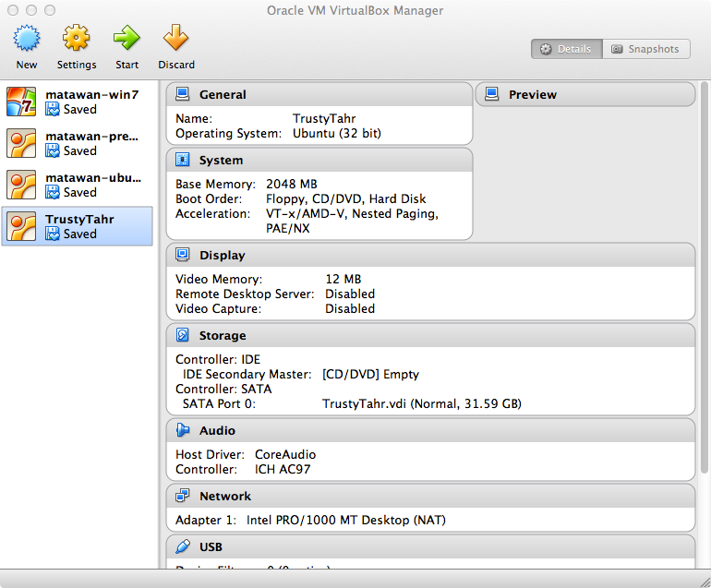Select the TrustyTahr VM icon in list
711x588 pixels.
(x=21, y=226)
